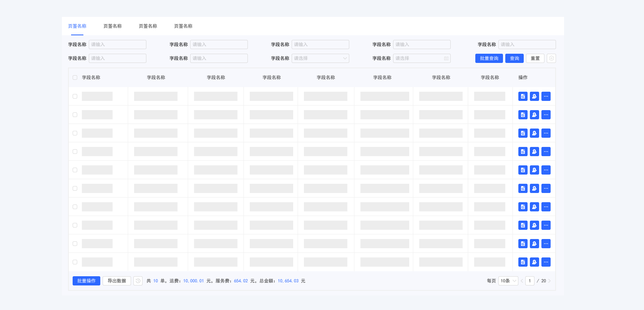Click the 重置 reset button
644x310 pixels.
[x=535, y=58]
